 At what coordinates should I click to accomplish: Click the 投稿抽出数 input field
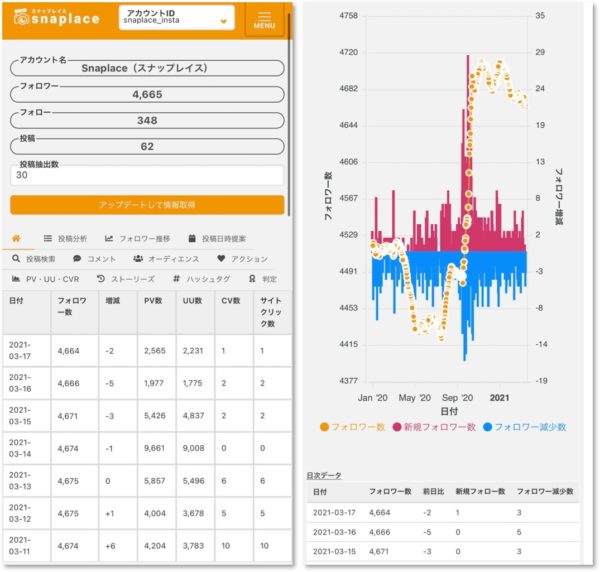click(x=147, y=176)
